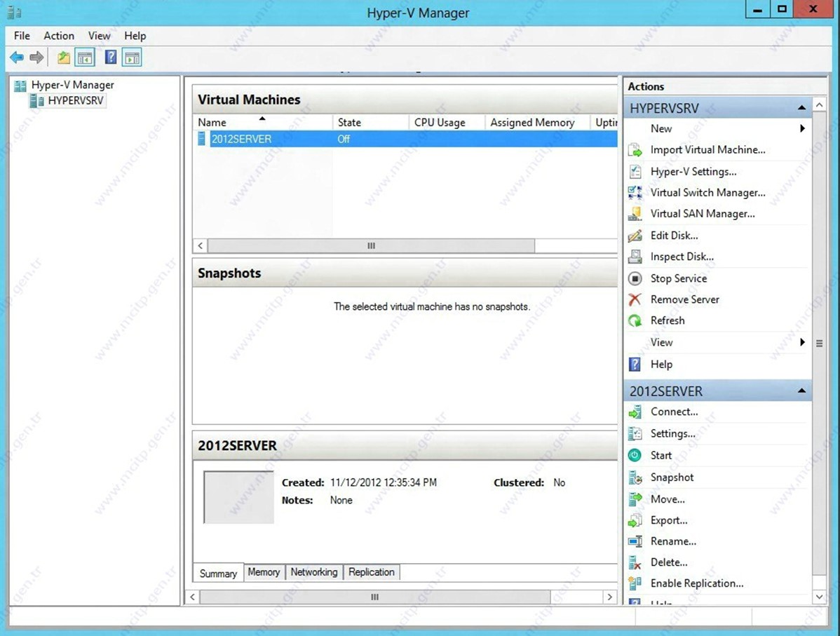
Task: Open the View menu in the menu bar
Action: click(x=99, y=36)
